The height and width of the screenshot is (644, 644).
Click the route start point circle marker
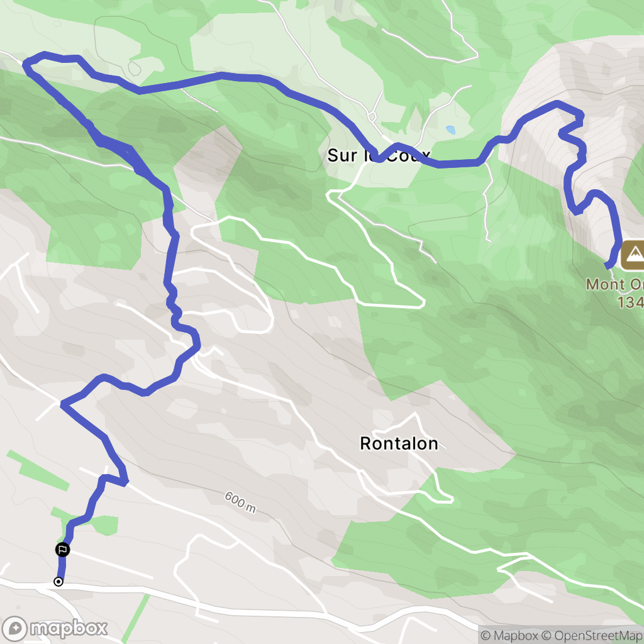click(x=58, y=582)
